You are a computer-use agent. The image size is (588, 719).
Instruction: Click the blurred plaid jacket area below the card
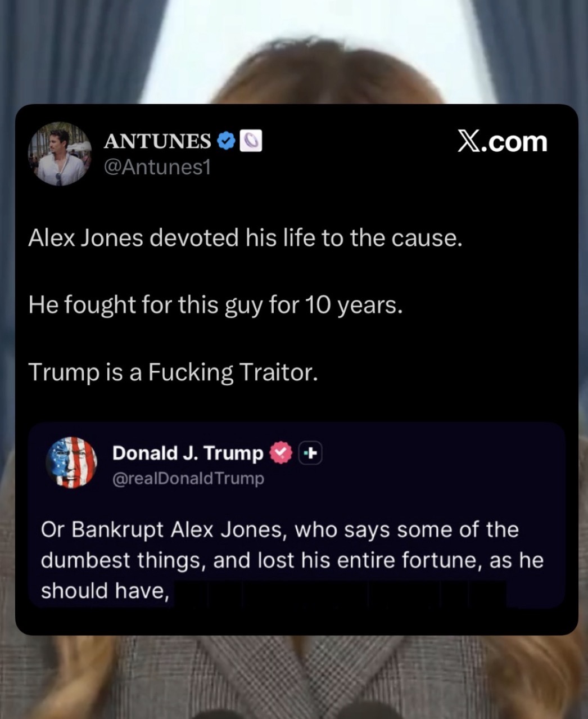[x=294, y=678]
